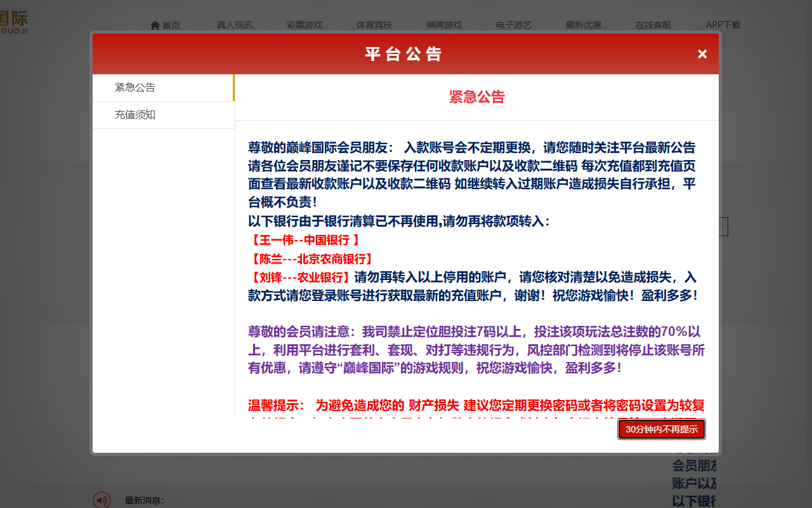Viewport: 812px width, 508px height.
Task: Open 彩票游戏 in the top navigation
Action: [x=304, y=25]
